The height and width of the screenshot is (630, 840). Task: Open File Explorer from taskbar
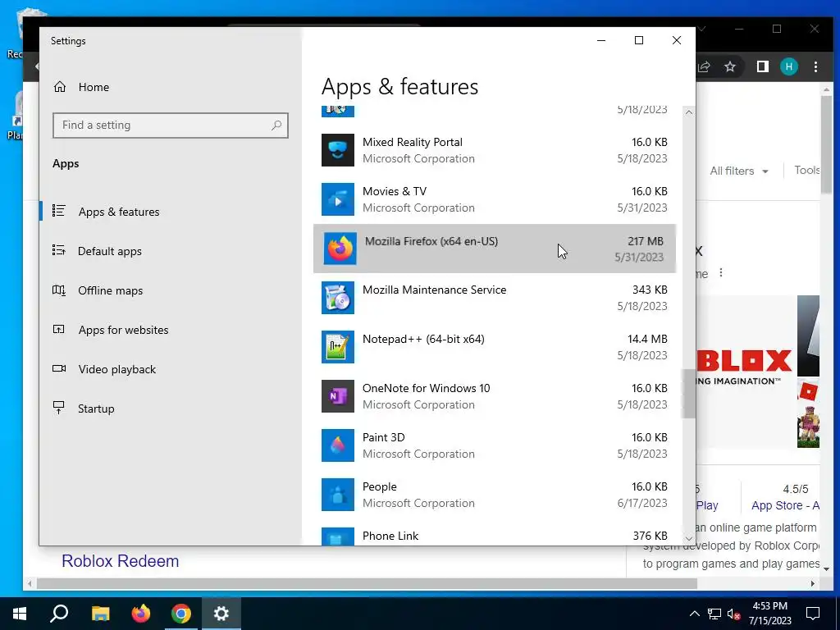tap(100, 614)
